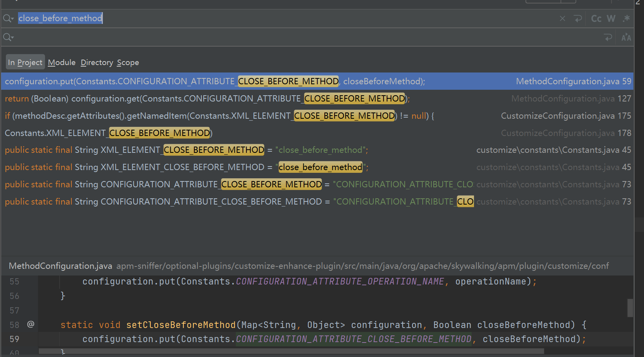
Task: Click the @ gutter icon on line 58
Action: tap(31, 324)
